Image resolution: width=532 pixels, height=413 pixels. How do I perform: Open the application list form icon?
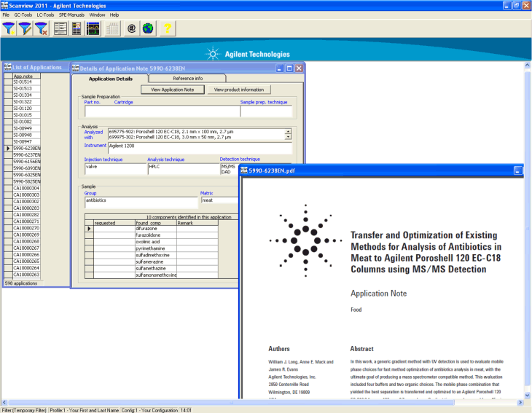click(x=60, y=29)
